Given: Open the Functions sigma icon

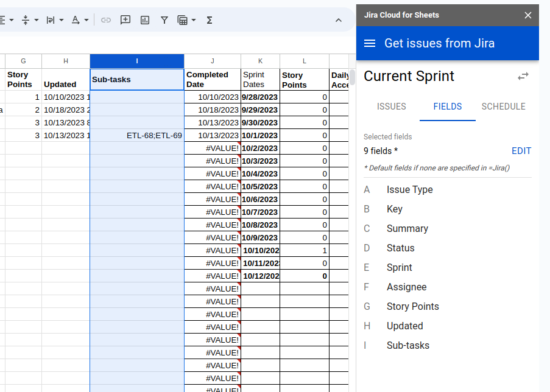Looking at the screenshot, I should 210,20.
